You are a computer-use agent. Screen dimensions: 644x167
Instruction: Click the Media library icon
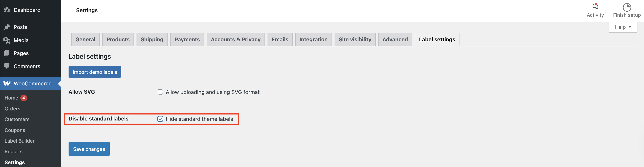[7, 40]
